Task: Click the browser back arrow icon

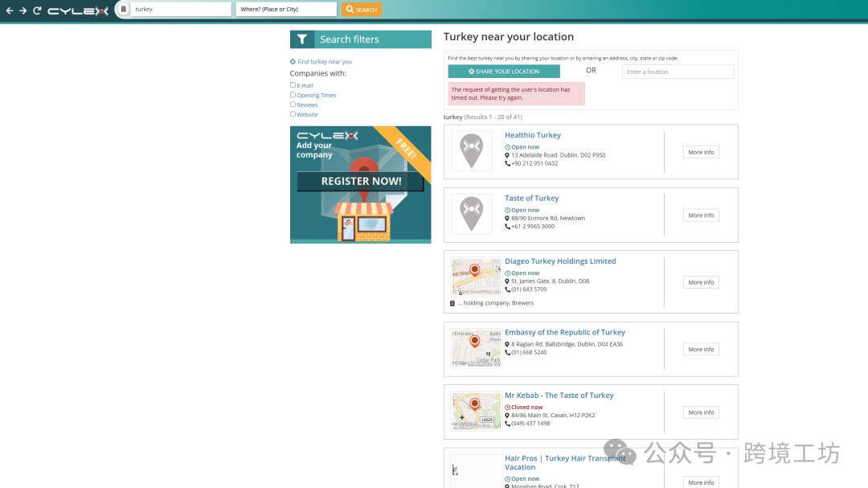Action: click(10, 10)
